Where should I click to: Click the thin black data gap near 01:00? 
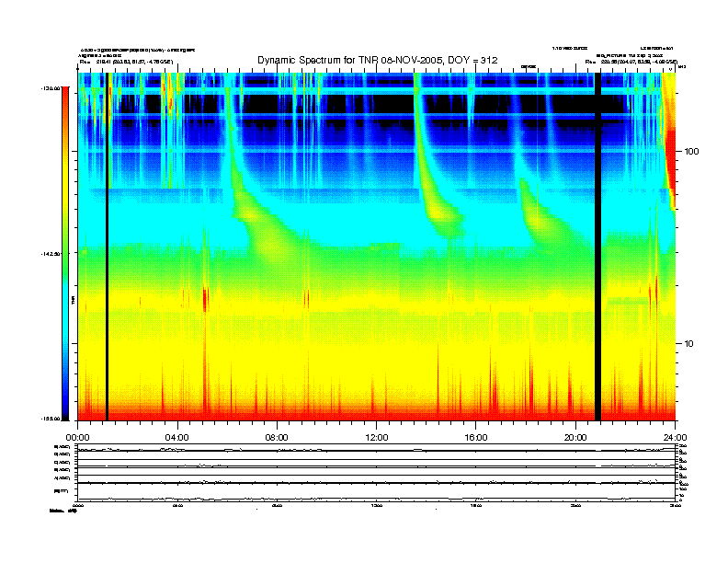pos(107,247)
